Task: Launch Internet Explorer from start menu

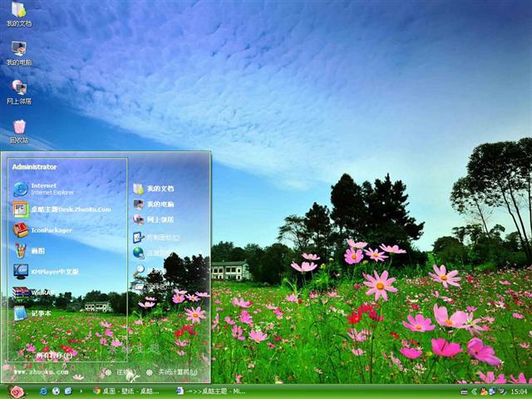Action: click(x=43, y=189)
